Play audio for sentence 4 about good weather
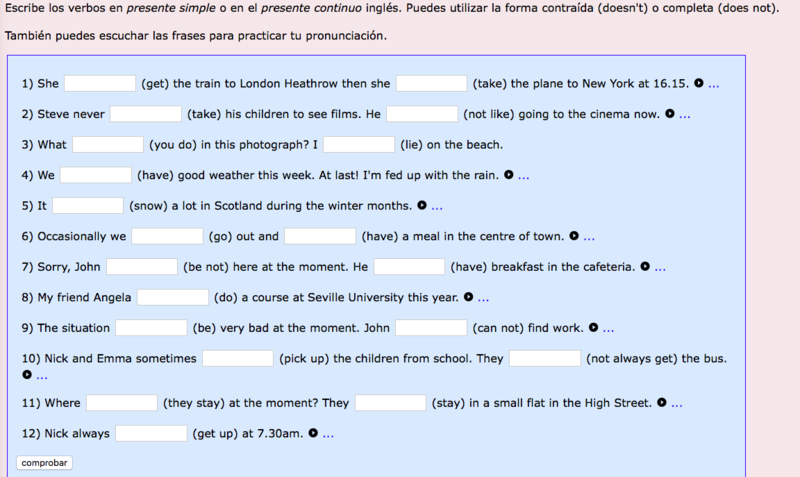800x477 pixels. coord(509,175)
